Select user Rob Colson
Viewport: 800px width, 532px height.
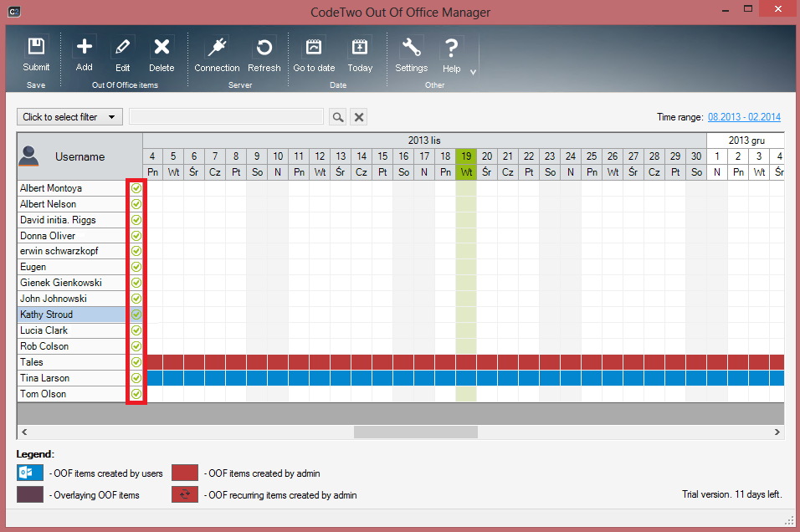point(71,346)
